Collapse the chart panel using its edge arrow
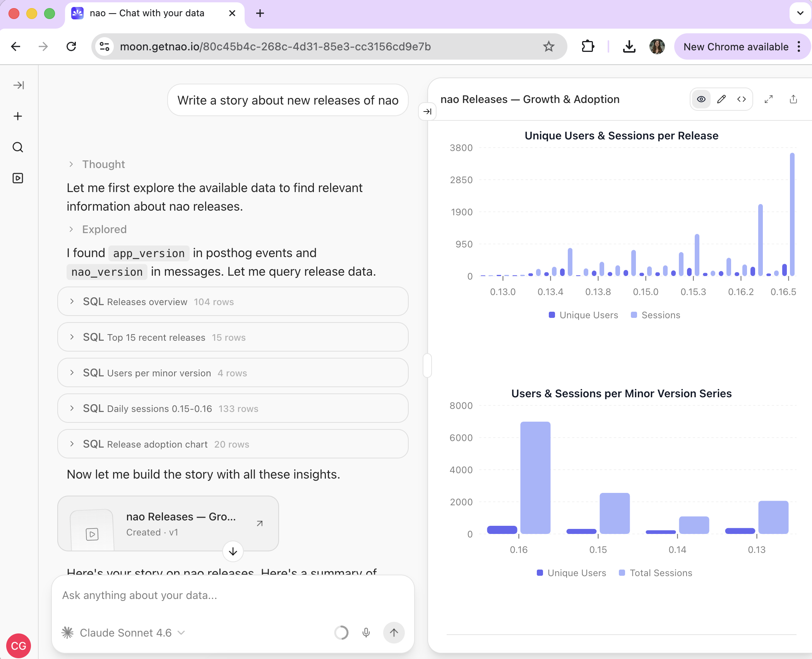812x659 pixels. 427,112
